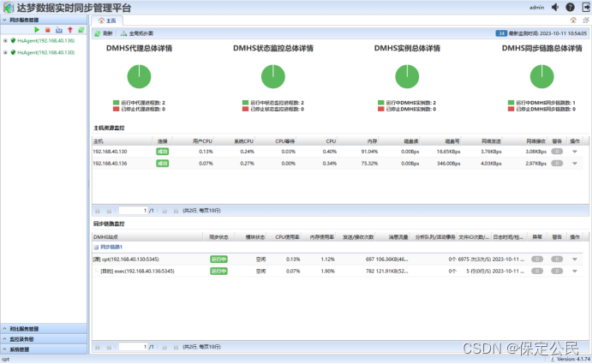Click the green start (play) icon in the sidebar toolbar

[37, 29]
